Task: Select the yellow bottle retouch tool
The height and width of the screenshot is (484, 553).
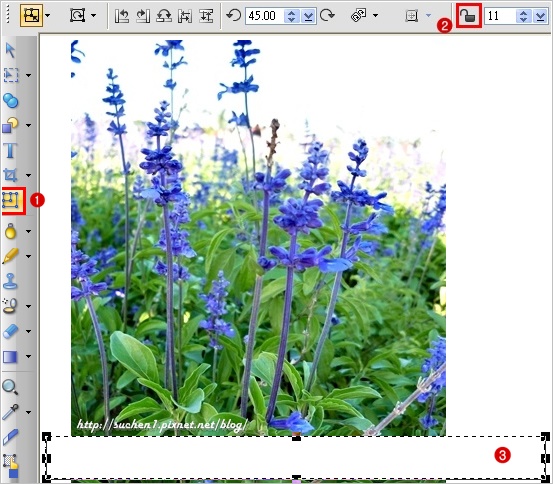Action: pyautogui.click(x=11, y=231)
